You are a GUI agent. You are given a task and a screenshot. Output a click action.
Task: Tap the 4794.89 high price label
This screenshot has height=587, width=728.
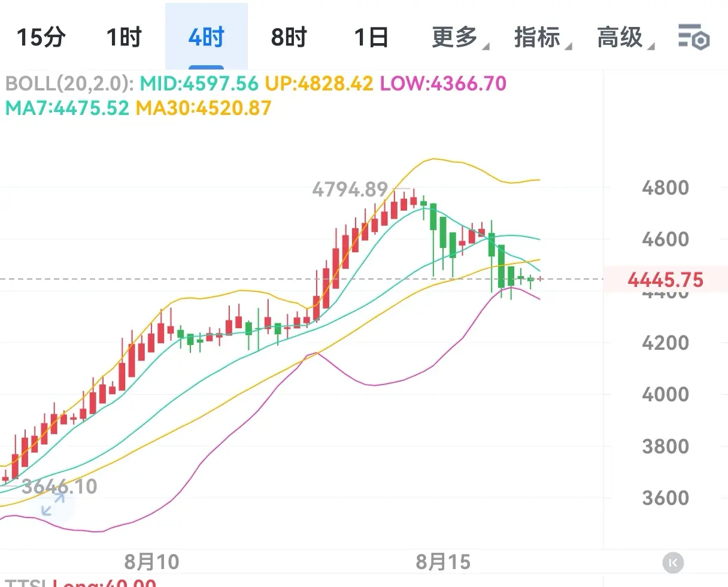click(x=350, y=190)
